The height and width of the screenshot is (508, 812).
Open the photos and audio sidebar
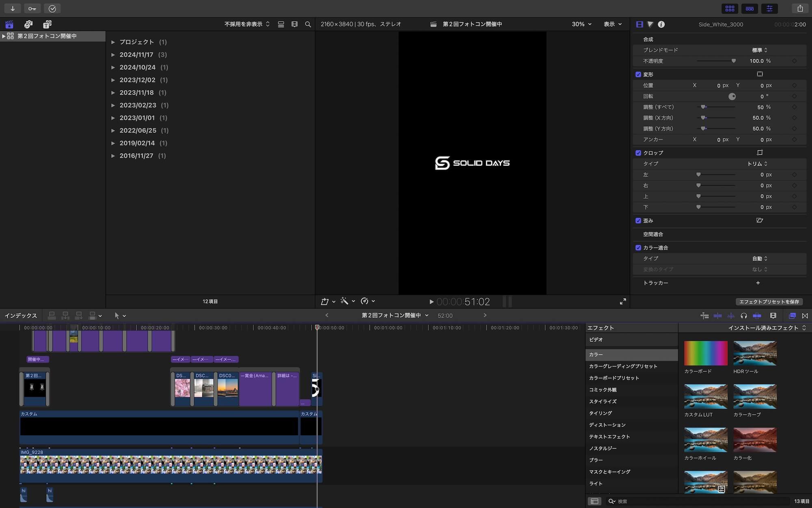28,24
